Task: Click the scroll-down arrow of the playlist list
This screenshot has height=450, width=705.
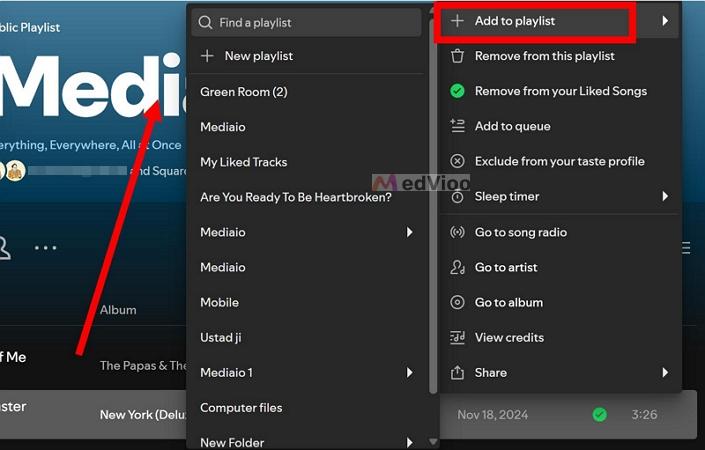Action: coord(433,442)
